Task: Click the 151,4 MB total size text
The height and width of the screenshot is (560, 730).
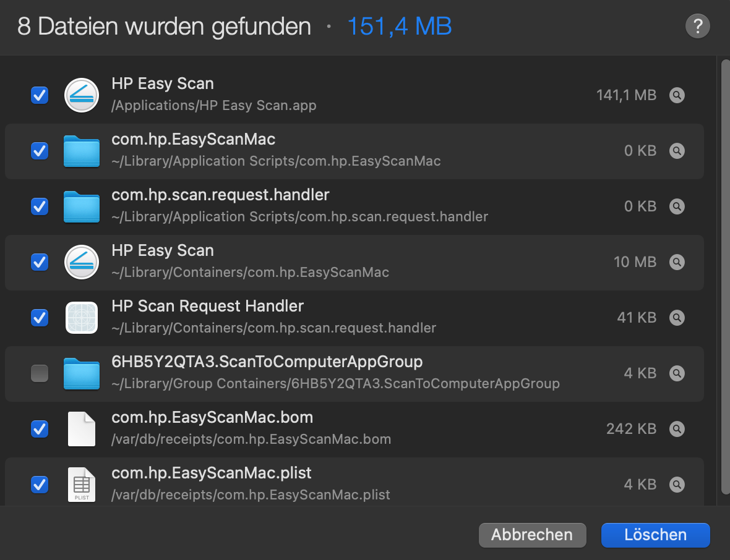Action: pos(399,27)
